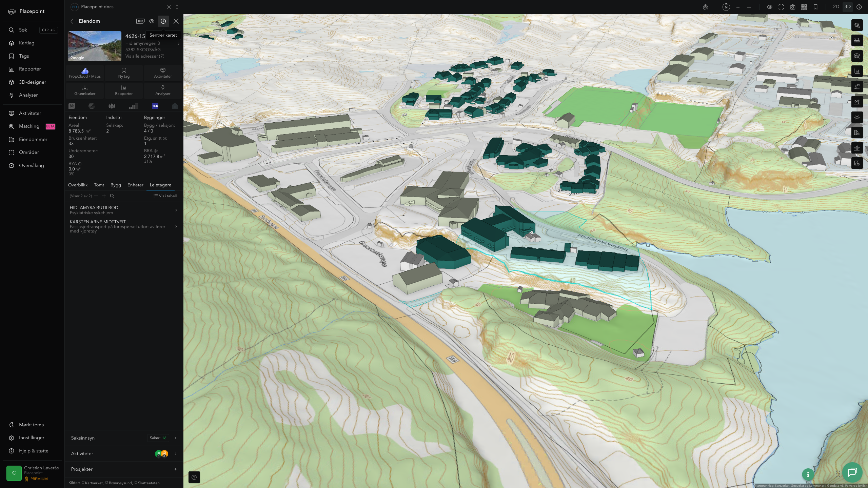The image size is (868, 488).
Task: Search the tenant list with magnifier
Action: click(112, 196)
